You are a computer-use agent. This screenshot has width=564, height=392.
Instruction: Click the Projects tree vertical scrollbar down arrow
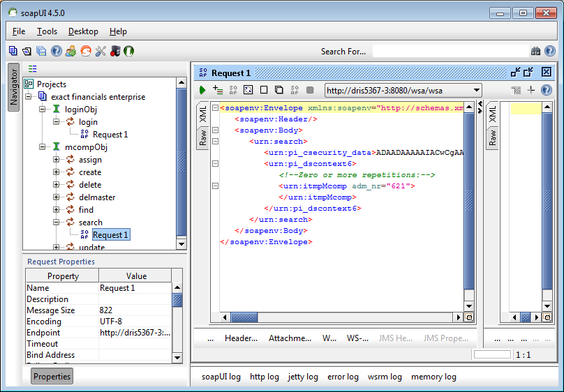pyautogui.click(x=181, y=244)
